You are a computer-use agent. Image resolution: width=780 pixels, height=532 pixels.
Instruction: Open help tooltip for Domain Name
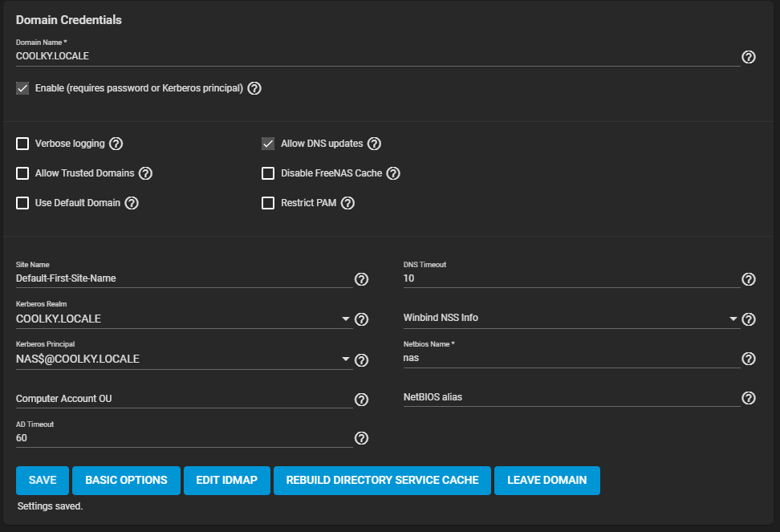coord(748,57)
